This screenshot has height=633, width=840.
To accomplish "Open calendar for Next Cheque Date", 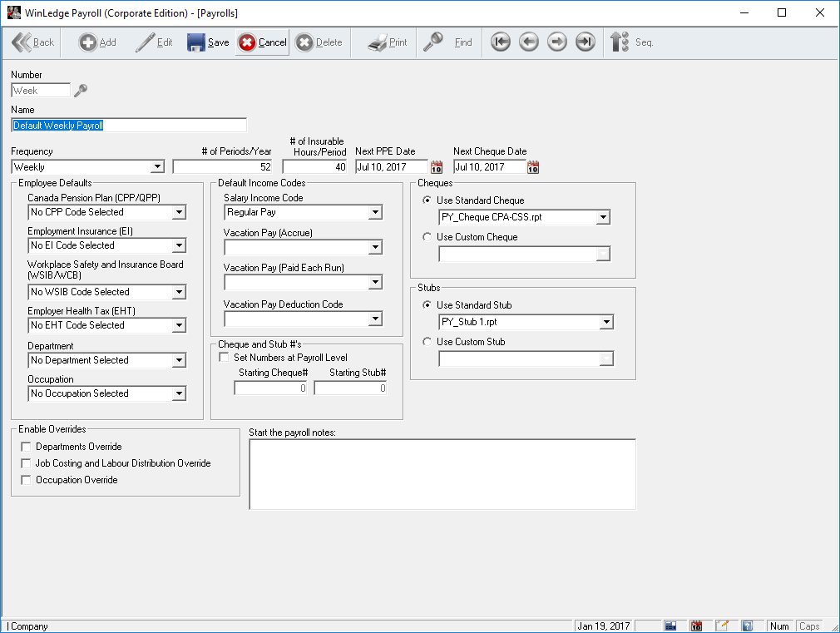I will tap(534, 167).
